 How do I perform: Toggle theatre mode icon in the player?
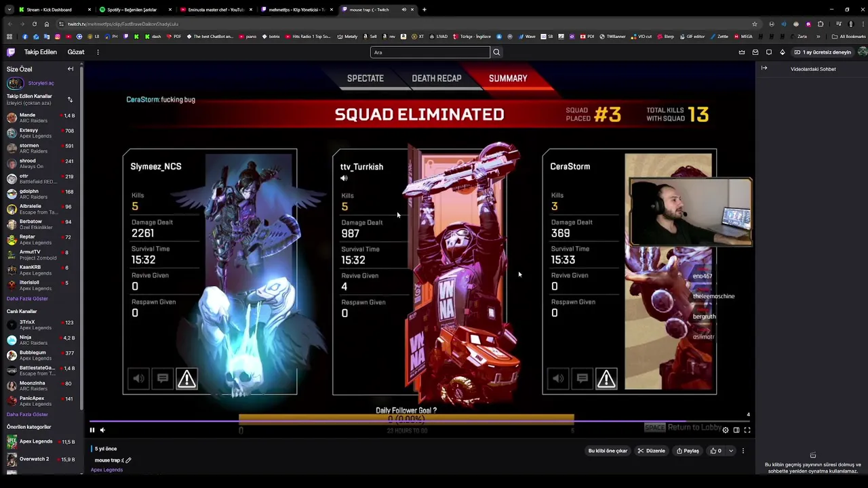click(736, 430)
